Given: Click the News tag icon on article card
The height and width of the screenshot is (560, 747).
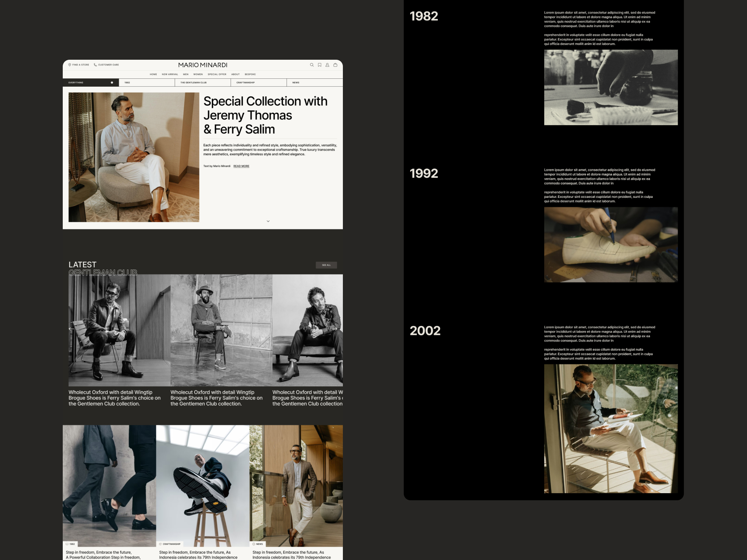Looking at the screenshot, I should (x=254, y=544).
